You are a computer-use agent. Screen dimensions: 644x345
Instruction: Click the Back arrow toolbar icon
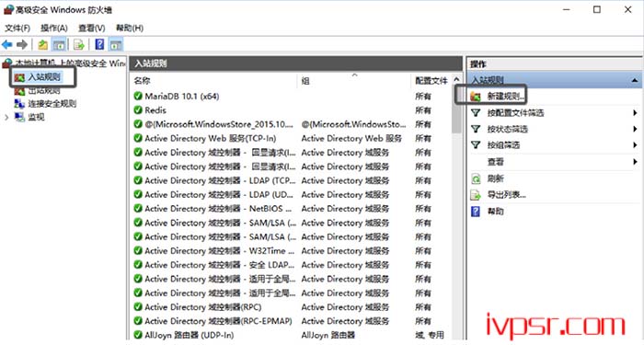[x=7, y=44]
